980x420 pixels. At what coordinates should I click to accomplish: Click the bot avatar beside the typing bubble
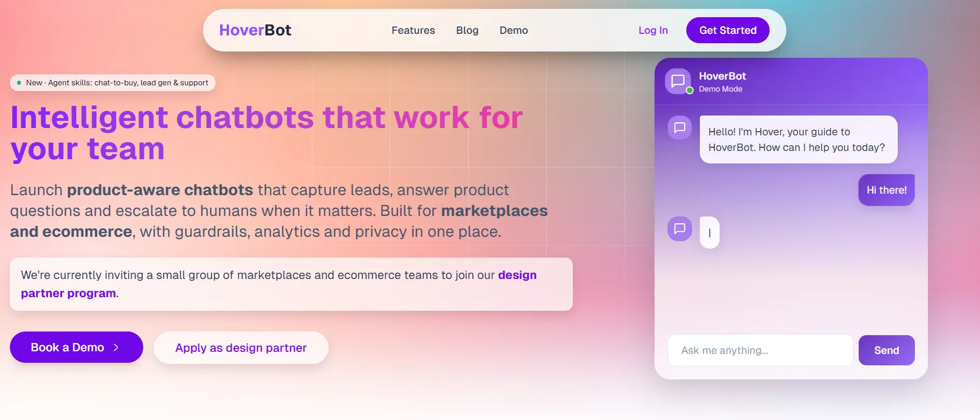pyautogui.click(x=680, y=228)
